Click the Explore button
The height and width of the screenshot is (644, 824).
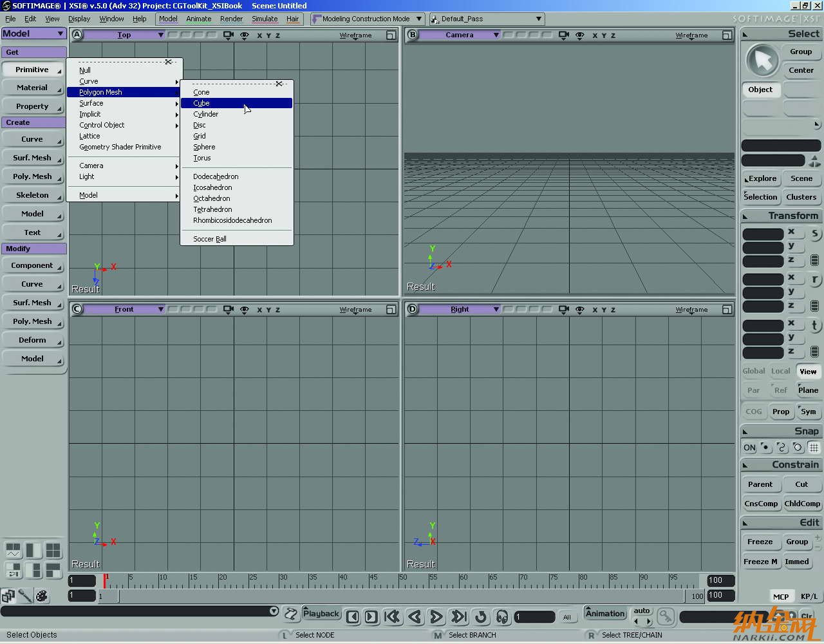tap(761, 178)
